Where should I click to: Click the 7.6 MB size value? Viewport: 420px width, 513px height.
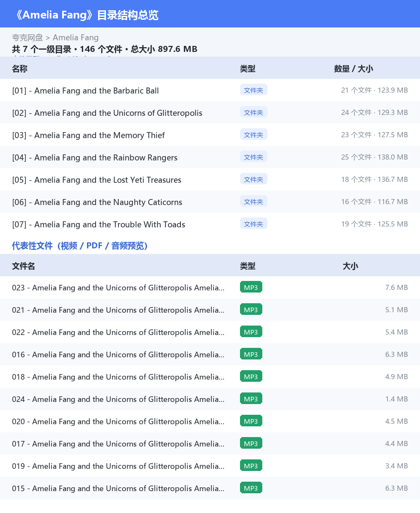click(396, 287)
